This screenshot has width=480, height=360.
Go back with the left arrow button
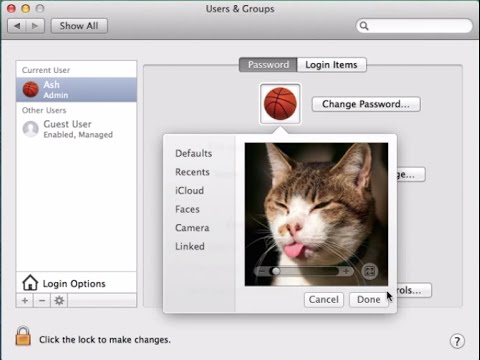click(x=17, y=26)
